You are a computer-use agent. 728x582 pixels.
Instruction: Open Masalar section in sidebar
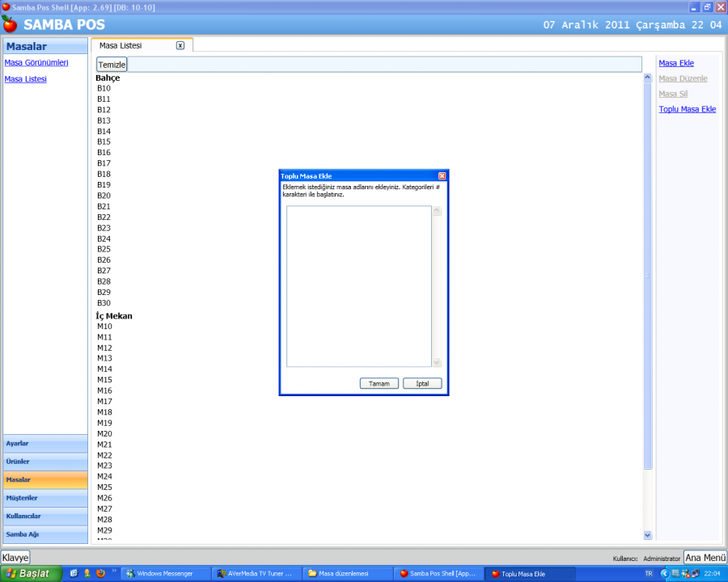pos(45,480)
